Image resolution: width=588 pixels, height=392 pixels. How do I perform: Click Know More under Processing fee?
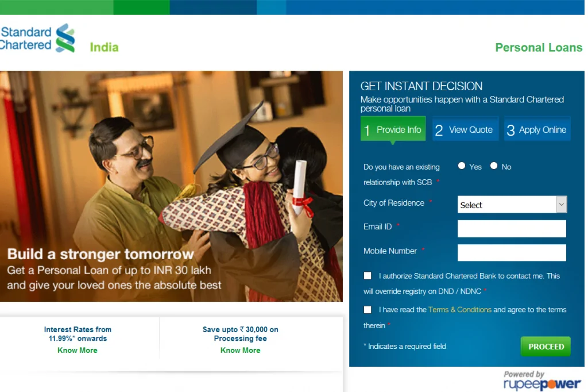241,350
